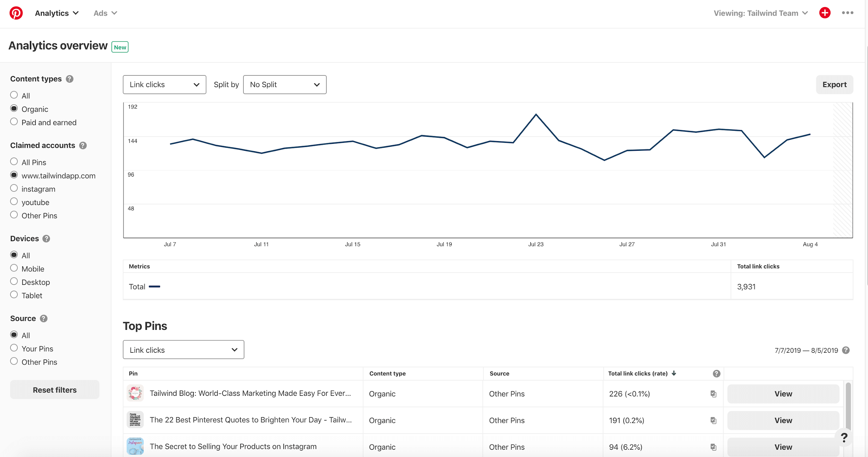Open the Ads menu in header
This screenshot has width=868, height=457.
pyautogui.click(x=105, y=13)
